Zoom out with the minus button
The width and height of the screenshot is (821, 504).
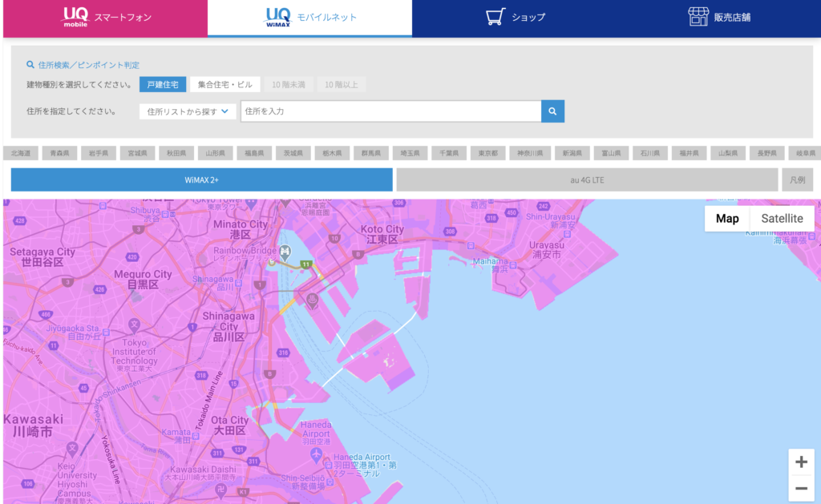(801, 489)
